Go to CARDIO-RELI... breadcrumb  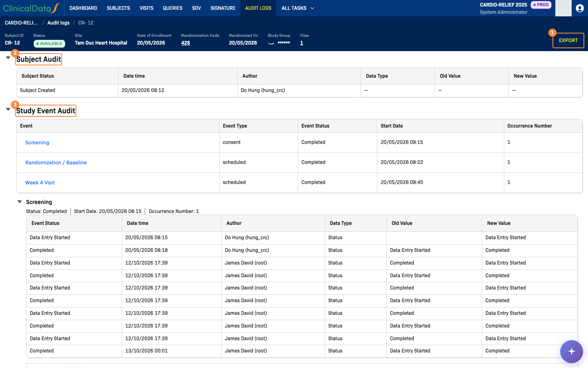click(x=21, y=23)
